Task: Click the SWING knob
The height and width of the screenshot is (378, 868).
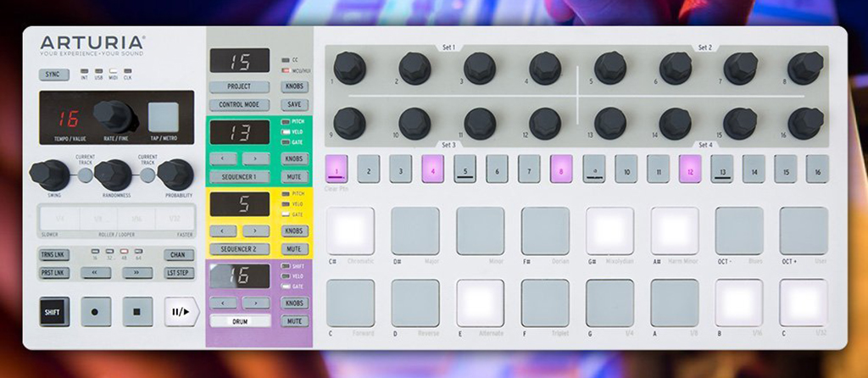Action: pos(48,175)
